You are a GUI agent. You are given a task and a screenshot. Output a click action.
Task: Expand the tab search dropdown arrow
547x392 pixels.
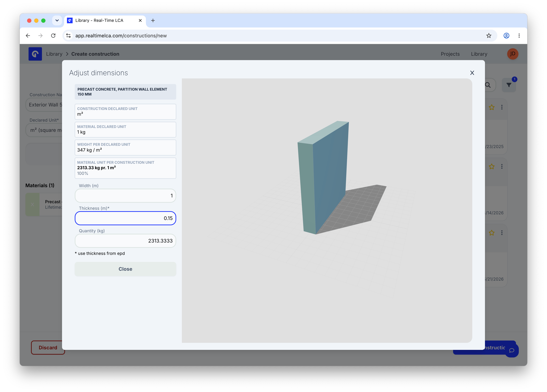click(57, 20)
